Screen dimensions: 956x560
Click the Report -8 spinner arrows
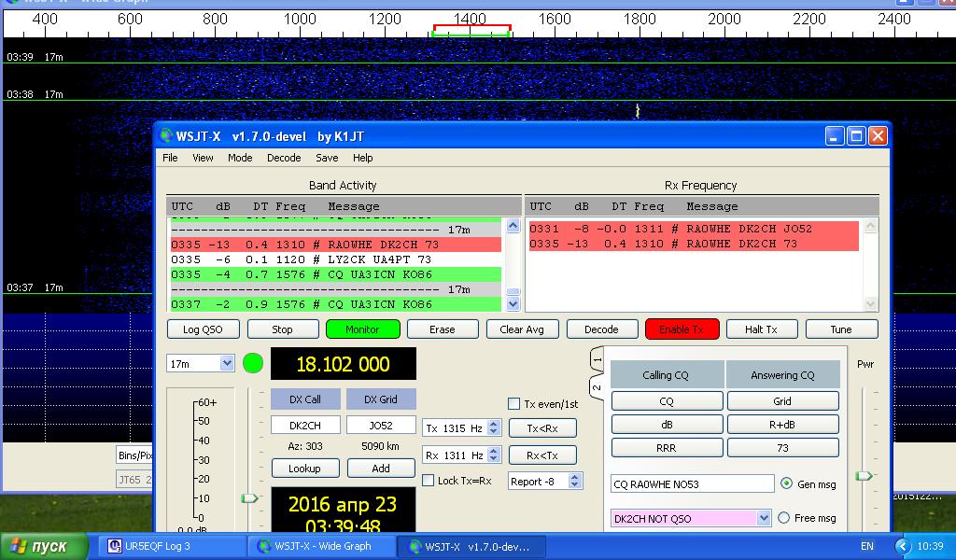point(574,482)
